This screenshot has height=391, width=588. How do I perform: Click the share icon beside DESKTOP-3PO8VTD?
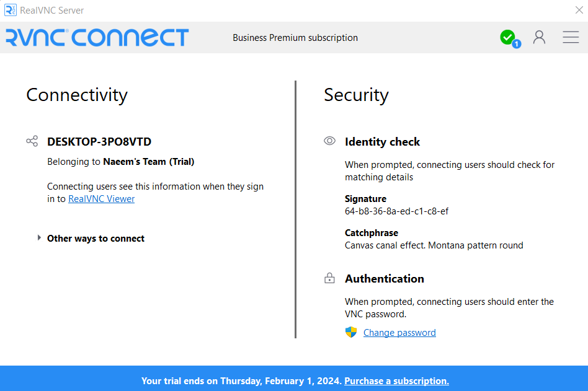[x=32, y=141]
